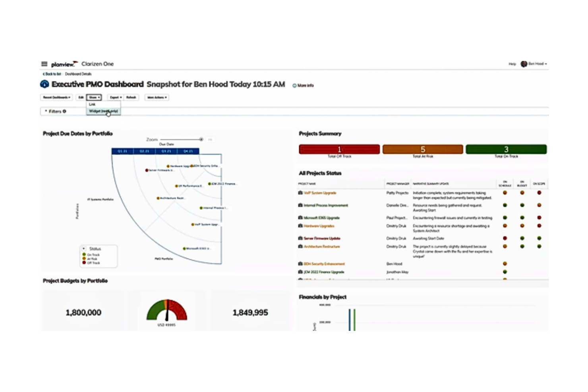Click the Executive PMO Dashboard gauge icon
588x392 pixels.
(44, 84)
